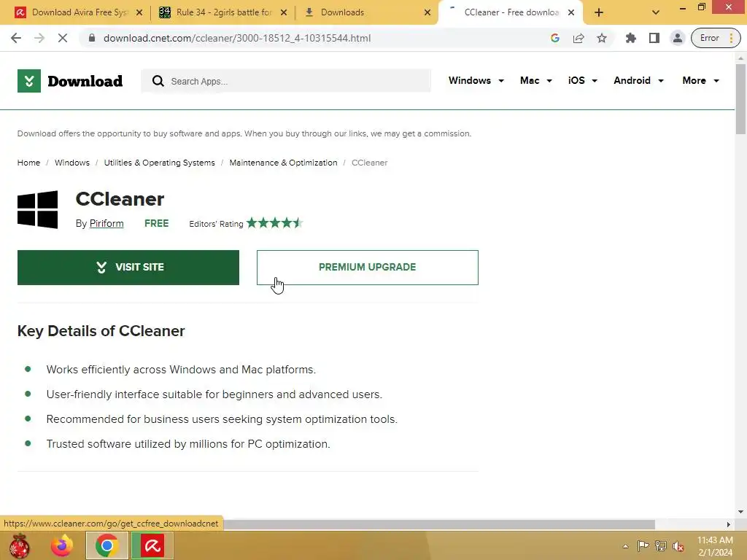Viewport: 747px width, 560px height.
Task: Click 'Trusted software utilized by millions' text
Action: pyautogui.click(x=188, y=444)
